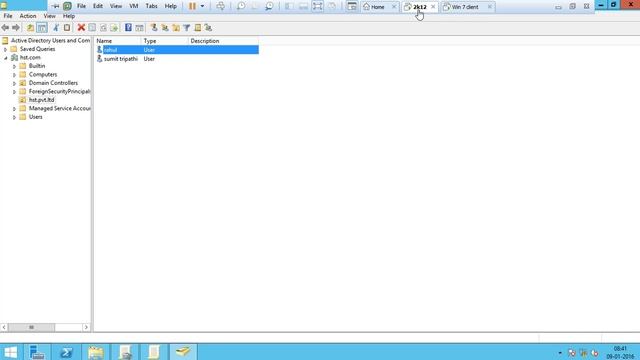Viewport: 640px width, 360px height.
Task: Expand the Managed Service Accounts node
Action: pyautogui.click(x=14, y=109)
